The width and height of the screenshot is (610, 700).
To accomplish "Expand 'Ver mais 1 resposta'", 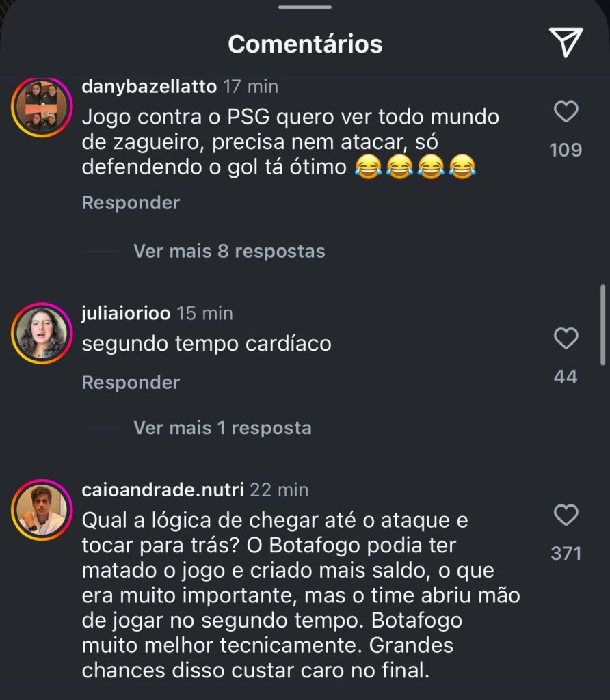I will tap(222, 428).
